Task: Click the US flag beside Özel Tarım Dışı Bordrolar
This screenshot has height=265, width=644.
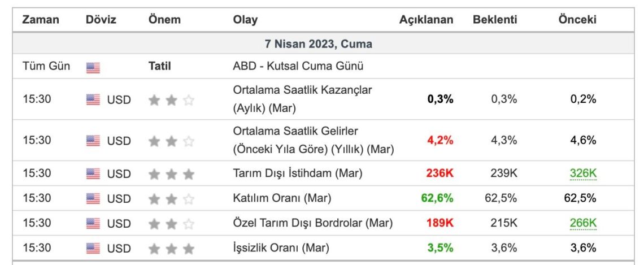Action: click(x=93, y=224)
